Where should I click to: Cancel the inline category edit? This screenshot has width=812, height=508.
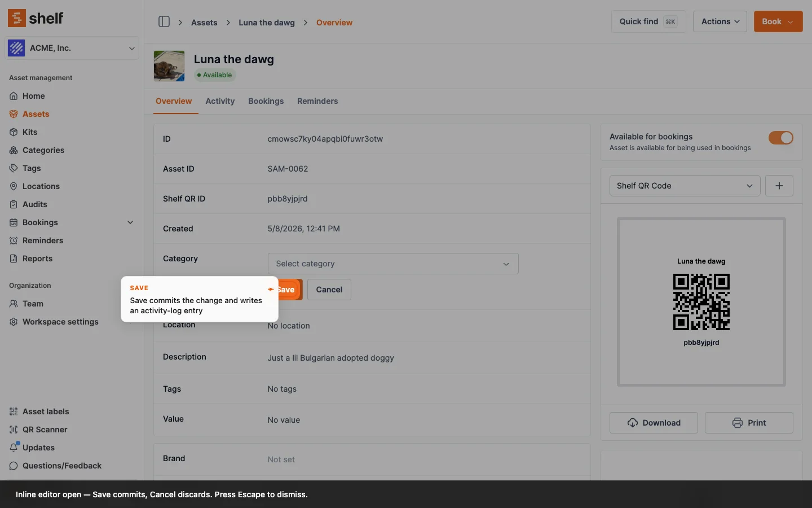pyautogui.click(x=329, y=290)
